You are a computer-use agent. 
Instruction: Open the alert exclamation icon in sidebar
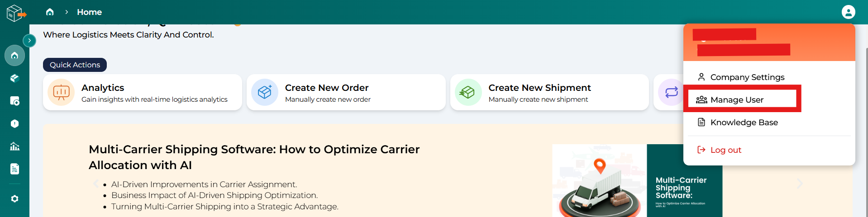(x=14, y=123)
